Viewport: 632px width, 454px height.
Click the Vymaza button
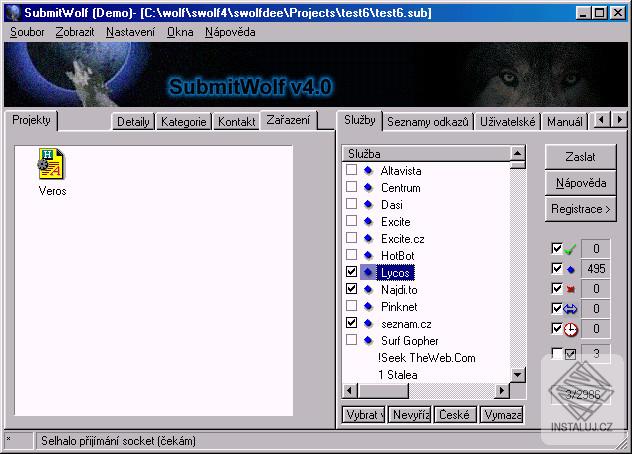point(501,414)
